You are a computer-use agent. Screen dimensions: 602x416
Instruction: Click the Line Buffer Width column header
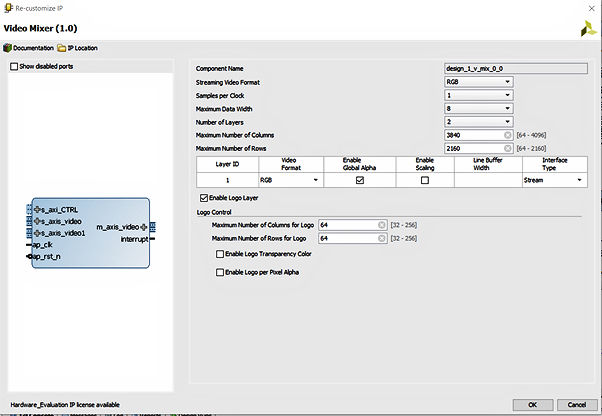pyautogui.click(x=488, y=164)
